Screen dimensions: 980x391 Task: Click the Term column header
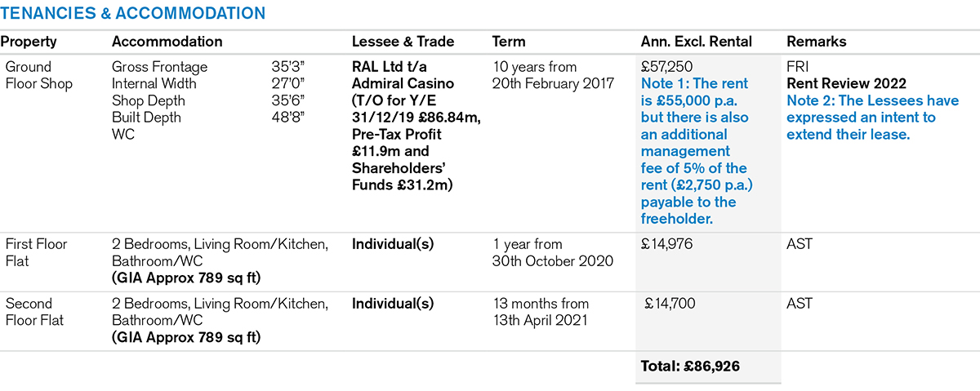[x=509, y=42]
